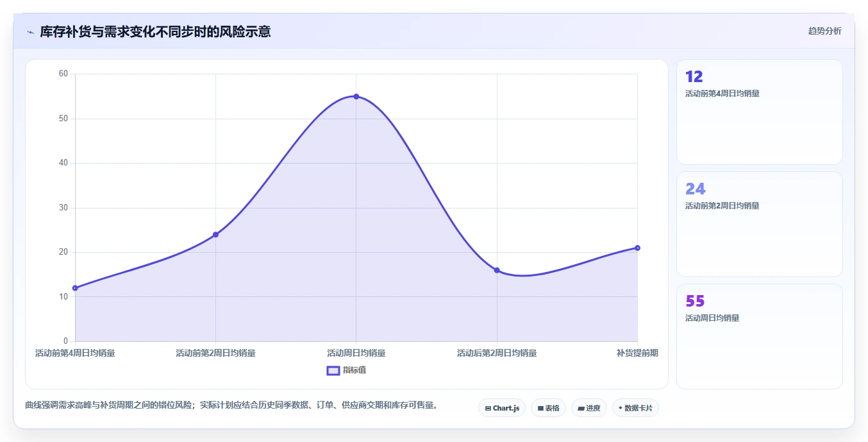868x442 pixels.
Task: Click x-axis label 补货提前期
Action: coord(637,353)
